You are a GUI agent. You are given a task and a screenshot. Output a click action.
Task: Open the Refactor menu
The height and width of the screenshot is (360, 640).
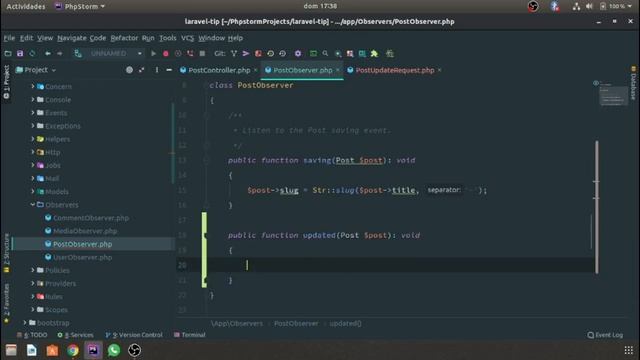[x=124, y=38]
